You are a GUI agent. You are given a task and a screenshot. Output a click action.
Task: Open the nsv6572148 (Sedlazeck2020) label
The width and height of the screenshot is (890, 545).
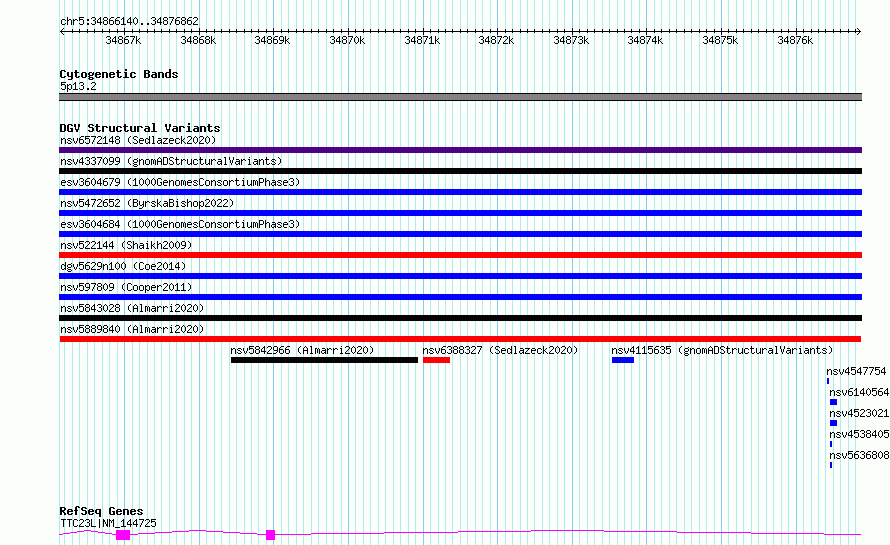[138, 140]
